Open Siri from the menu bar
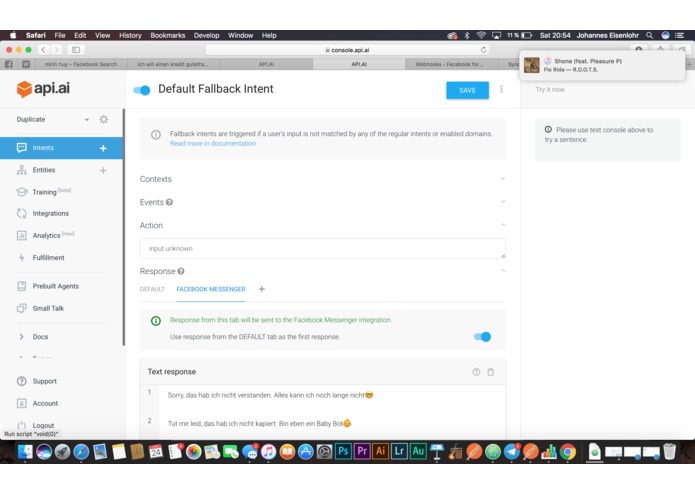Image resolution: width=695 pixels, height=494 pixels. coord(665,35)
